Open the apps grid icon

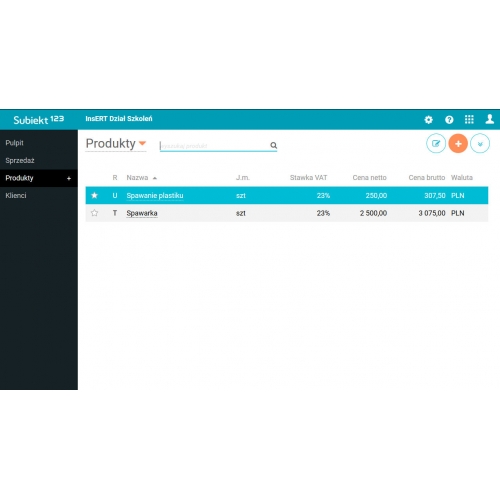point(469,119)
